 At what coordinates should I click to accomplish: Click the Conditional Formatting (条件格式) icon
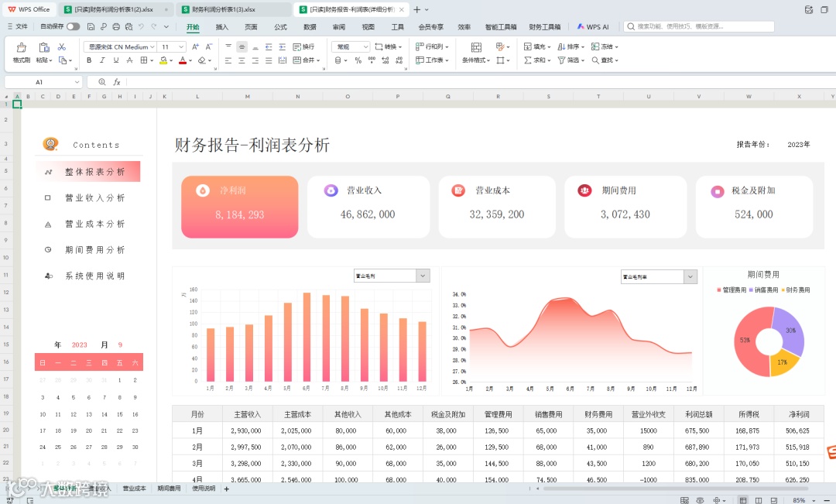[476, 47]
